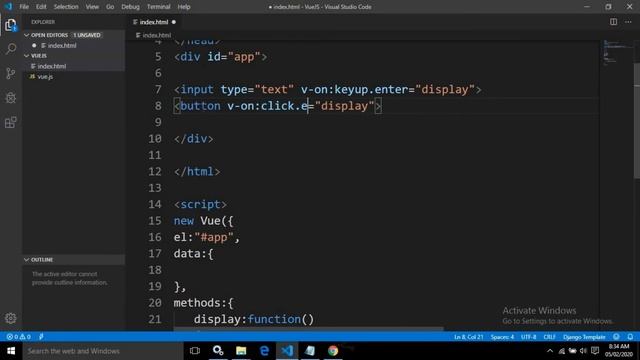
Task: Open the volume icon in system tray
Action: point(583,351)
